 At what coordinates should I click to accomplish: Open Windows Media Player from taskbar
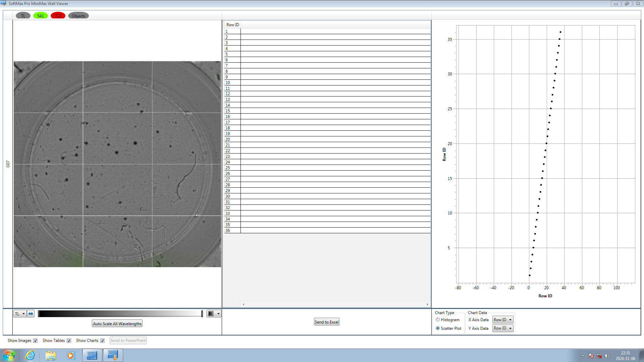(x=71, y=355)
